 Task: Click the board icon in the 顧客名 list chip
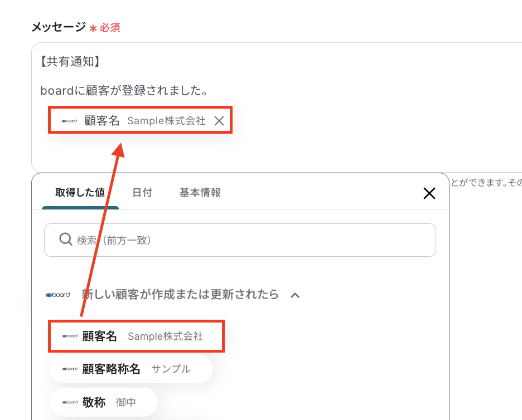[70, 336]
